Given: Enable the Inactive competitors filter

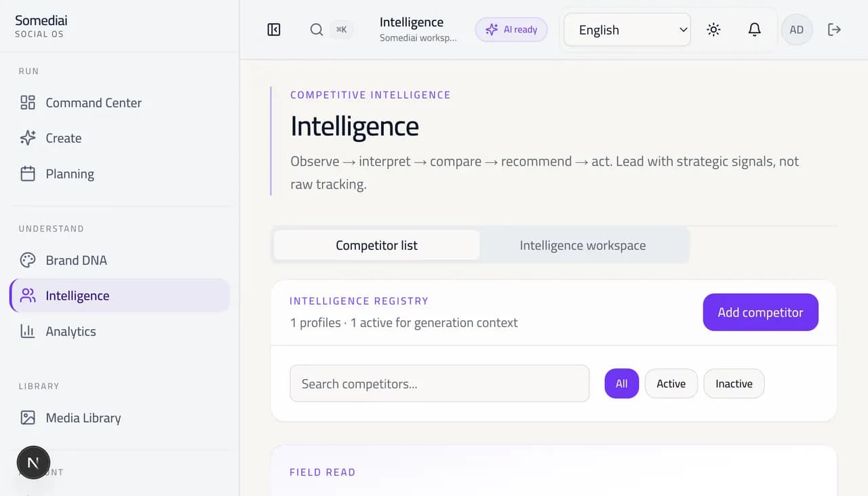Looking at the screenshot, I should [x=734, y=383].
